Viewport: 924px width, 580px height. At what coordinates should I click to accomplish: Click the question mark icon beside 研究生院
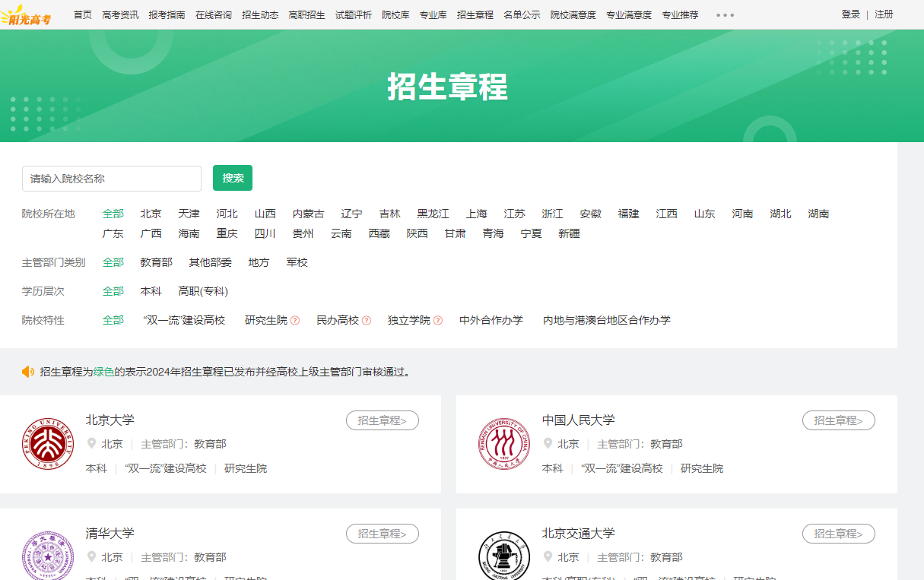click(x=295, y=321)
